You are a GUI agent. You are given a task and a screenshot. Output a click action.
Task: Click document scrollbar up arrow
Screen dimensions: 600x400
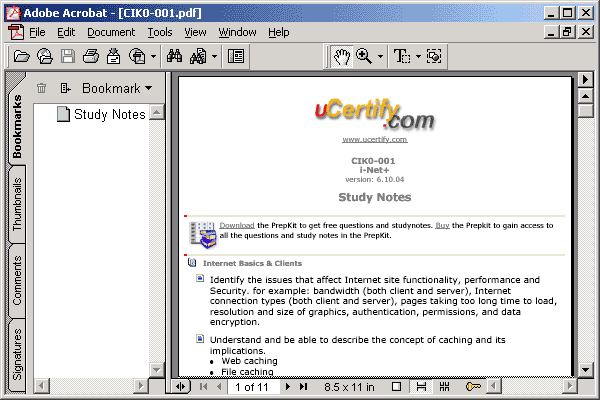tap(585, 96)
